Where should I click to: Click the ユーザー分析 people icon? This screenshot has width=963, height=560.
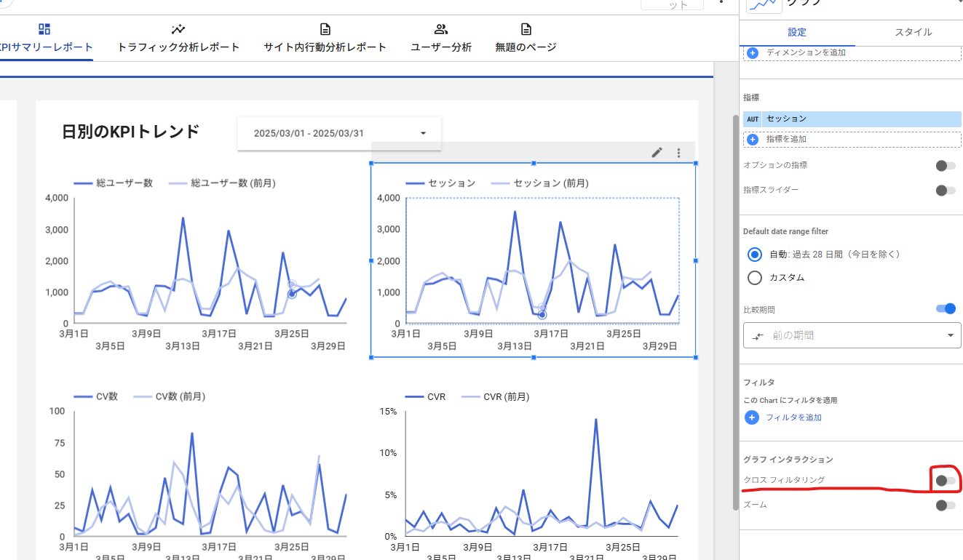tap(440, 29)
